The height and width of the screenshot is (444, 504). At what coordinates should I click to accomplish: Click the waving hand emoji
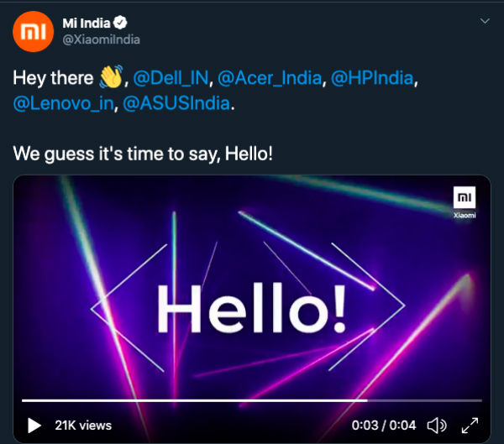(111, 76)
